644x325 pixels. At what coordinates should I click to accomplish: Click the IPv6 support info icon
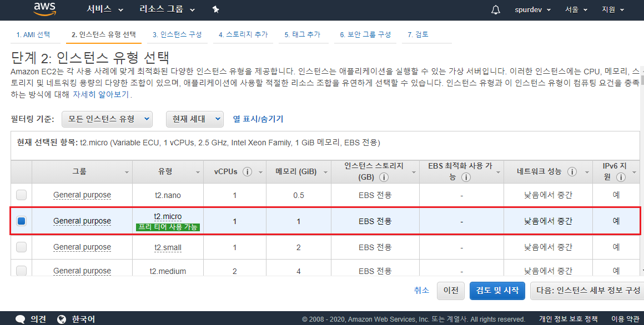tap(621, 177)
